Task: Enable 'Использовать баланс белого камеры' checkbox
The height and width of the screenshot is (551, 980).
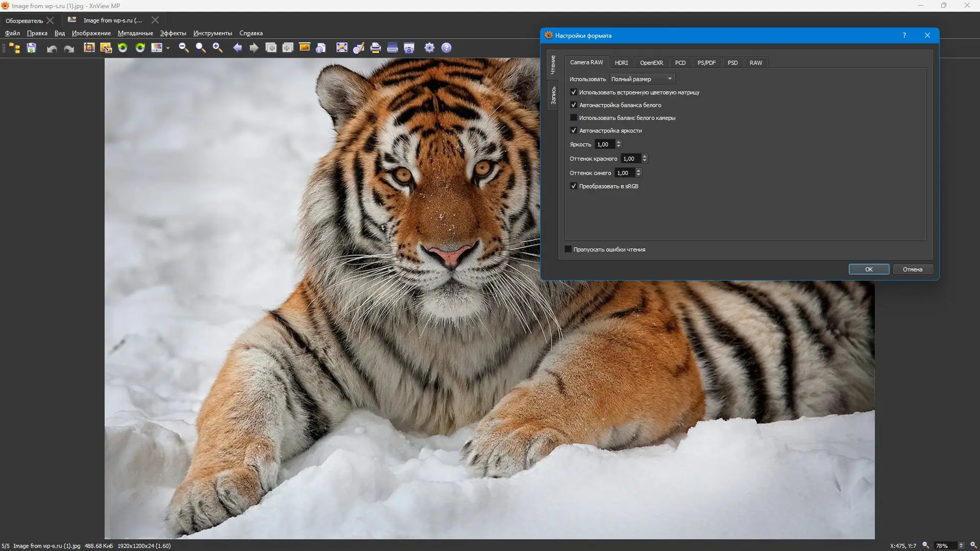Action: (x=574, y=118)
